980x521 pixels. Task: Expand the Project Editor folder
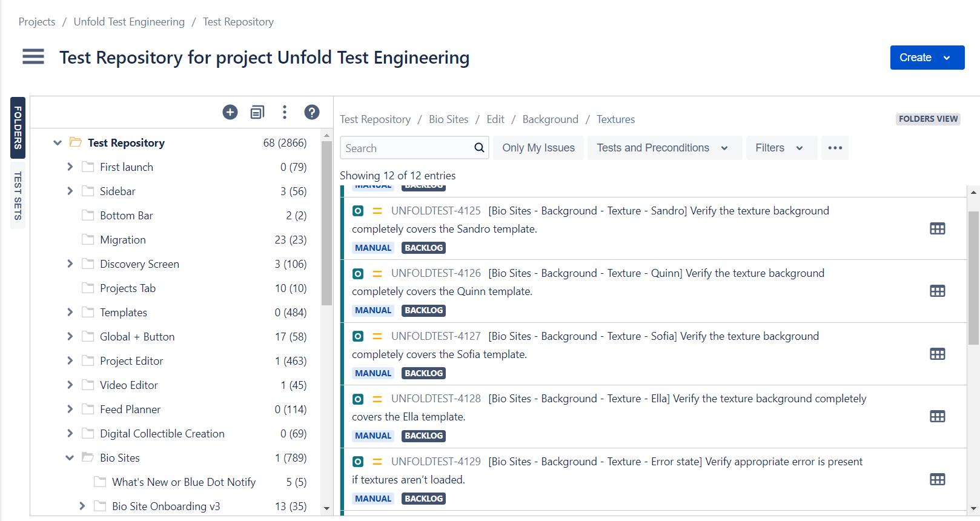coord(70,360)
